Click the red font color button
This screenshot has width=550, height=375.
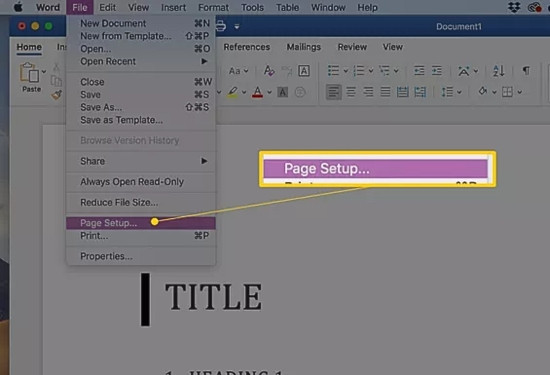[257, 92]
